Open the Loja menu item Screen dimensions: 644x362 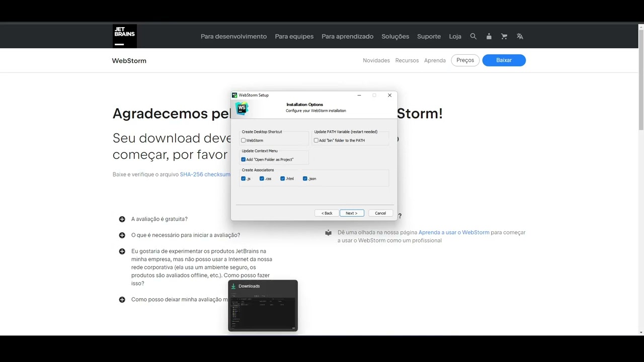click(x=455, y=36)
